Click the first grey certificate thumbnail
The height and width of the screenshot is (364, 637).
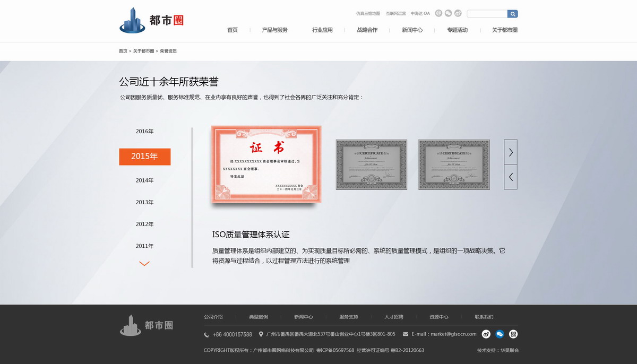click(x=371, y=164)
